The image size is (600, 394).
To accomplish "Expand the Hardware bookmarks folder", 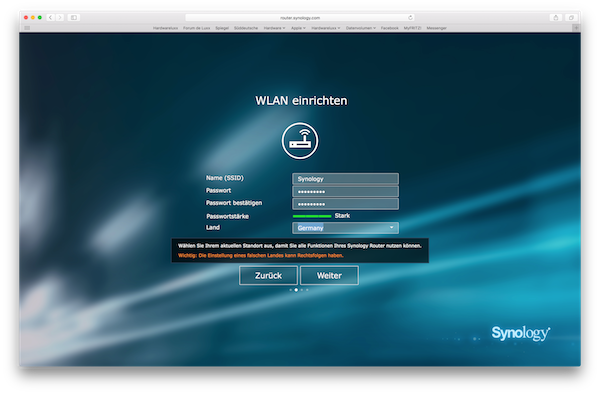I will coord(274,28).
